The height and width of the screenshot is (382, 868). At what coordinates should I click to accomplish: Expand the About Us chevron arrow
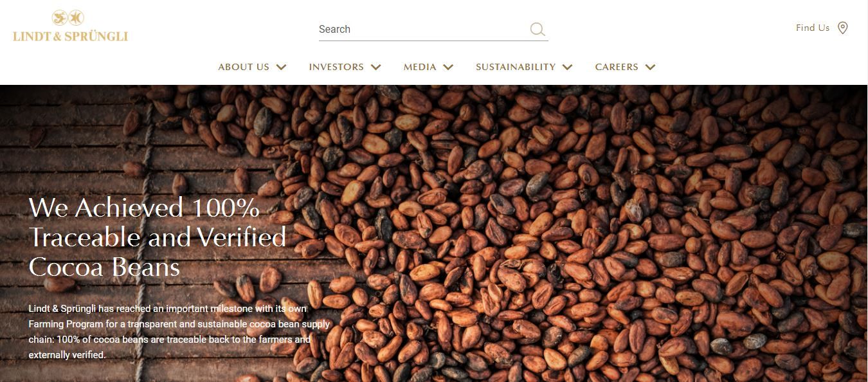click(x=281, y=67)
